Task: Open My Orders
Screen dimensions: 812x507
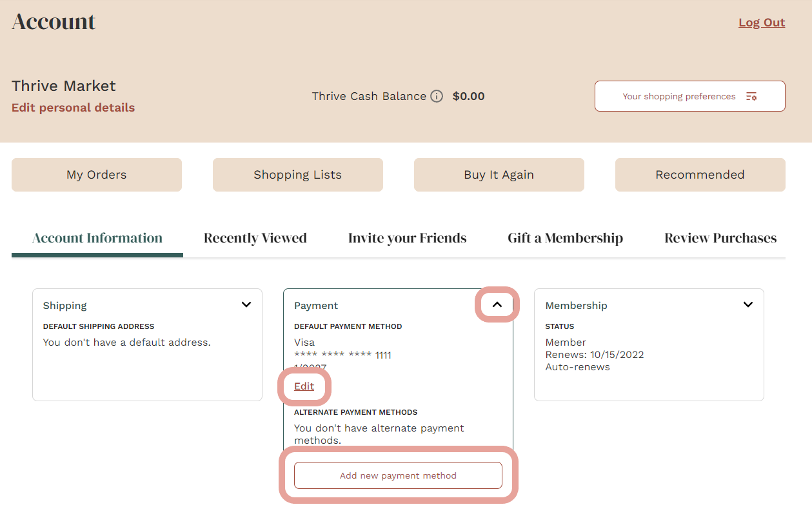Action: (x=96, y=174)
